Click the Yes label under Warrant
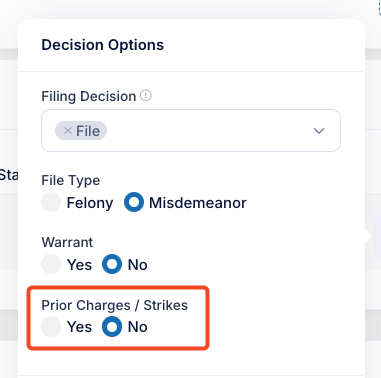This screenshot has width=381, height=378. (x=79, y=265)
